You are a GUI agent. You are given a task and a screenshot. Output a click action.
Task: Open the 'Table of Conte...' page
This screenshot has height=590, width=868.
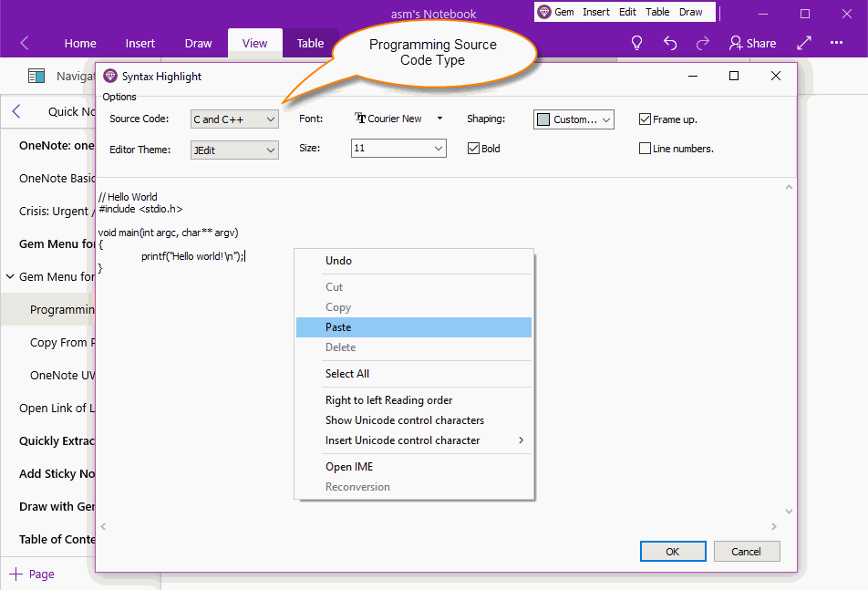[57, 539]
